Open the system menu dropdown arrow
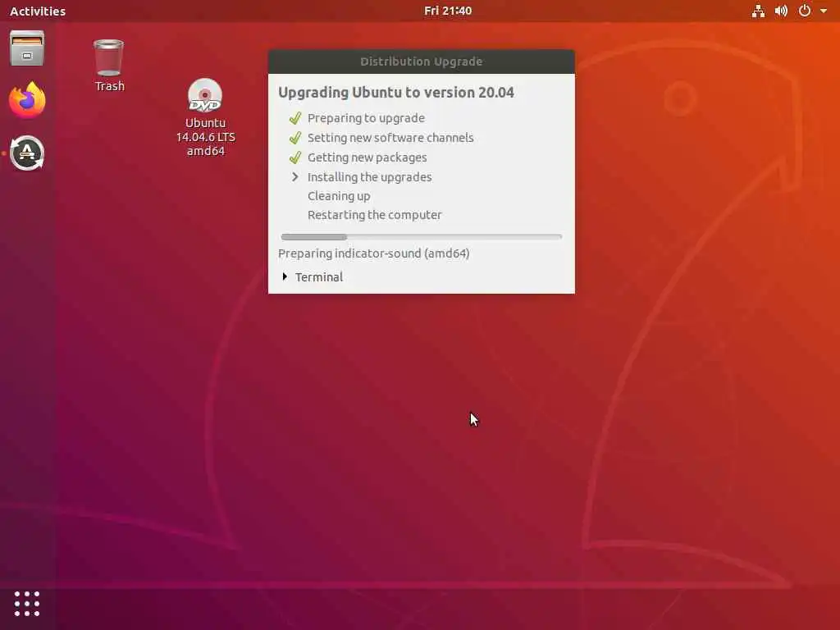Viewport: 840px width, 630px height. 824,11
